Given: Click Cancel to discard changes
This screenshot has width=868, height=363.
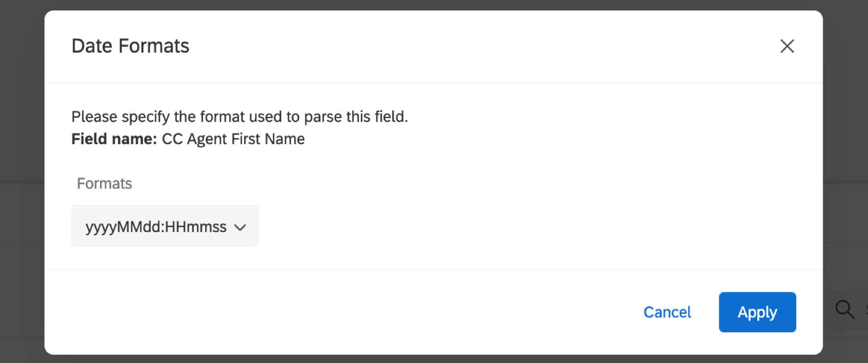Looking at the screenshot, I should [667, 312].
